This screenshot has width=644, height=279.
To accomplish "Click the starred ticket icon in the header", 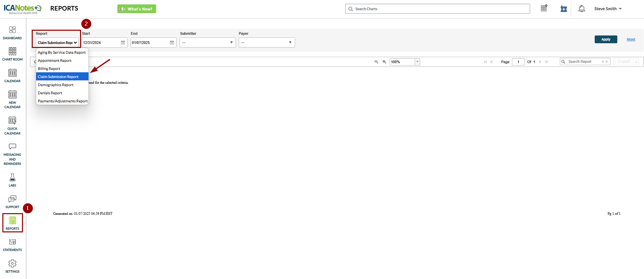I will click(564, 9).
